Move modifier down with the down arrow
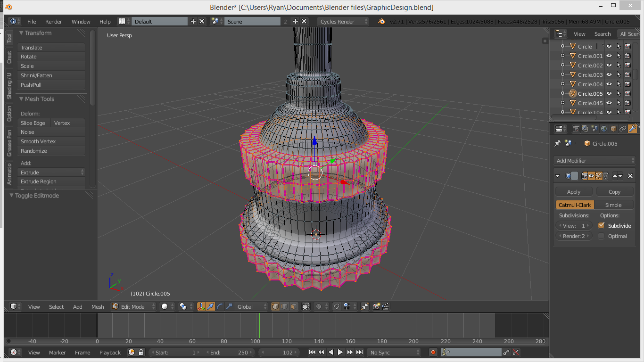The width and height of the screenshot is (644, 362). point(620,176)
